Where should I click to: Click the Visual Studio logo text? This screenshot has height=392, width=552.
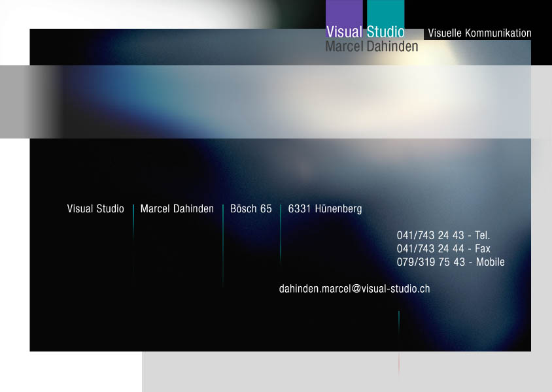(x=365, y=32)
